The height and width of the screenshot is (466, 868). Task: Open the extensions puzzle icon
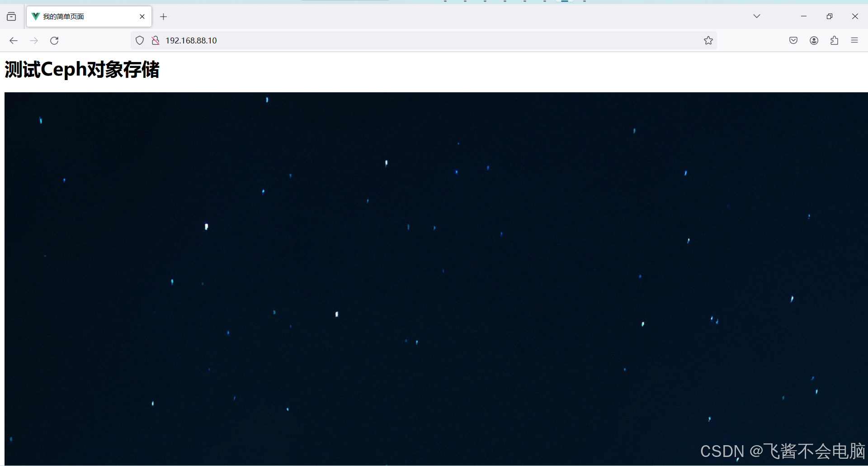tap(834, 41)
